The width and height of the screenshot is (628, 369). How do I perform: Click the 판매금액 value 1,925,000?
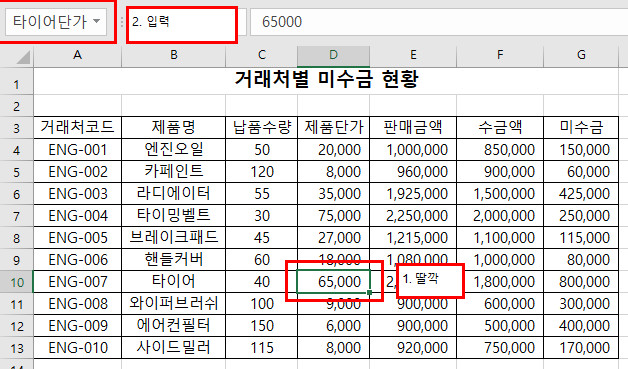pyautogui.click(x=413, y=194)
